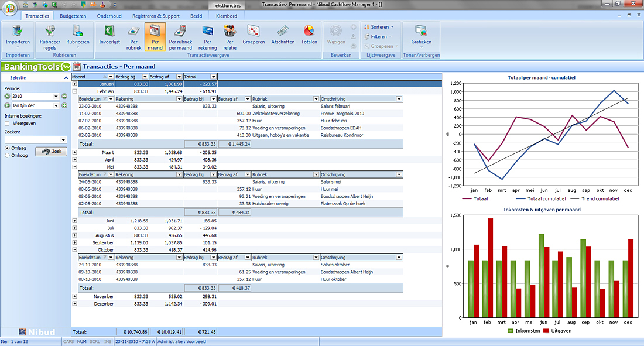Open the Klembord tab
Viewport: 644px width, 346px height.
(x=227, y=16)
